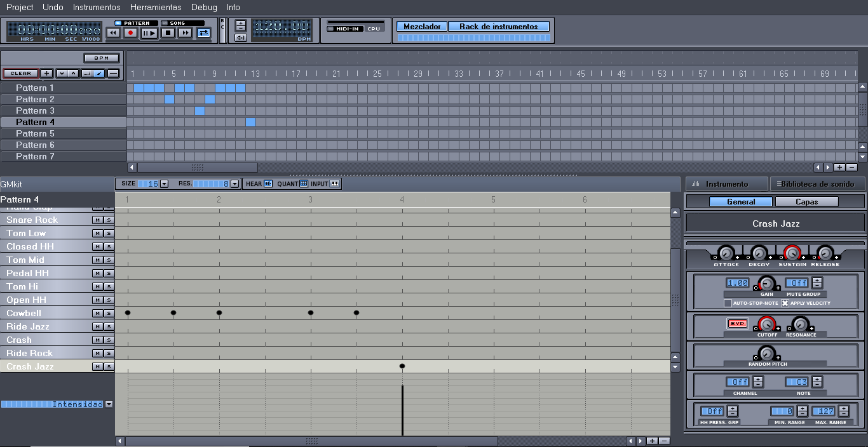Viewport: 868px width, 447px height.
Task: Select Pattern 1 in the song list
Action: click(63, 88)
